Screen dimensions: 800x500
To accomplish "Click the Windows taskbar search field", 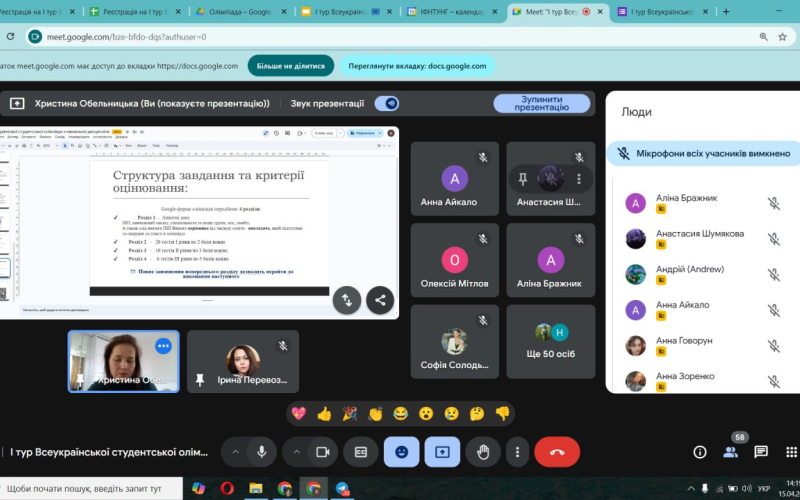I will point(90,488).
